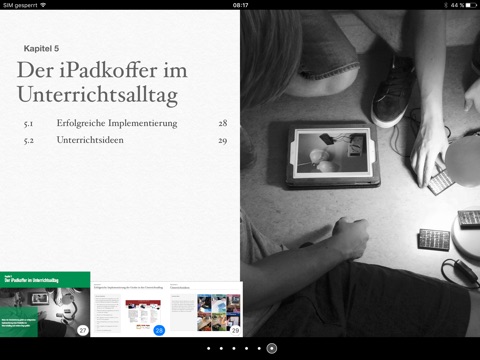480x360 pixels.
Task: Tap the 08:17 clock in status bar
Action: point(240,5)
